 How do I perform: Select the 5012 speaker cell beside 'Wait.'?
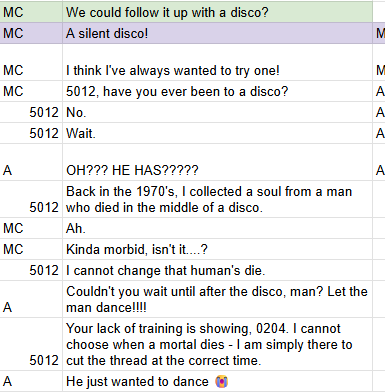[31, 133]
